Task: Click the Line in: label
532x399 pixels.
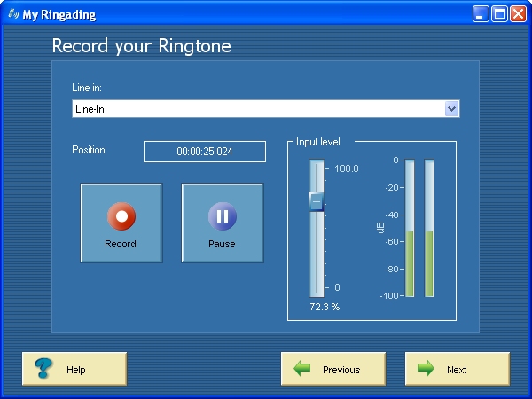Action: (x=87, y=88)
